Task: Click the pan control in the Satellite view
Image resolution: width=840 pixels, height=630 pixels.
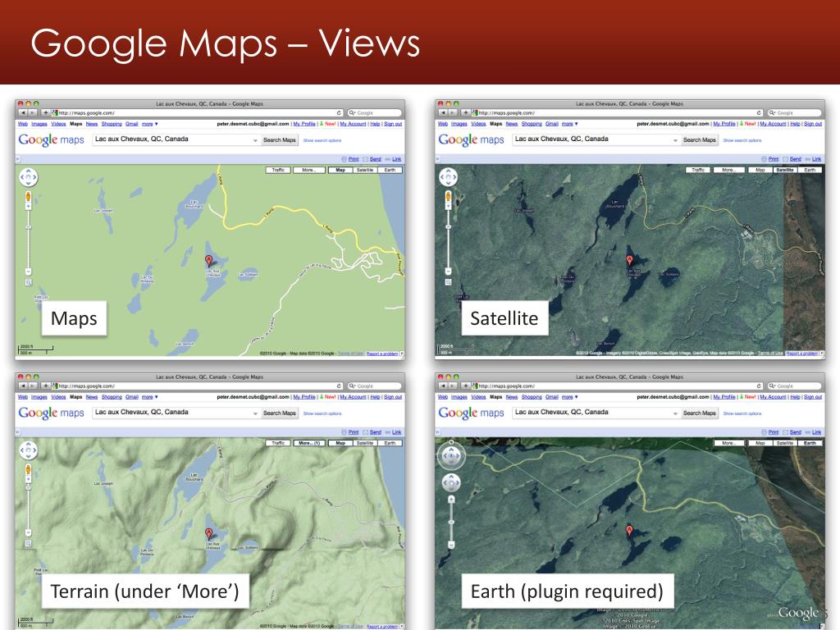Action: click(x=449, y=177)
